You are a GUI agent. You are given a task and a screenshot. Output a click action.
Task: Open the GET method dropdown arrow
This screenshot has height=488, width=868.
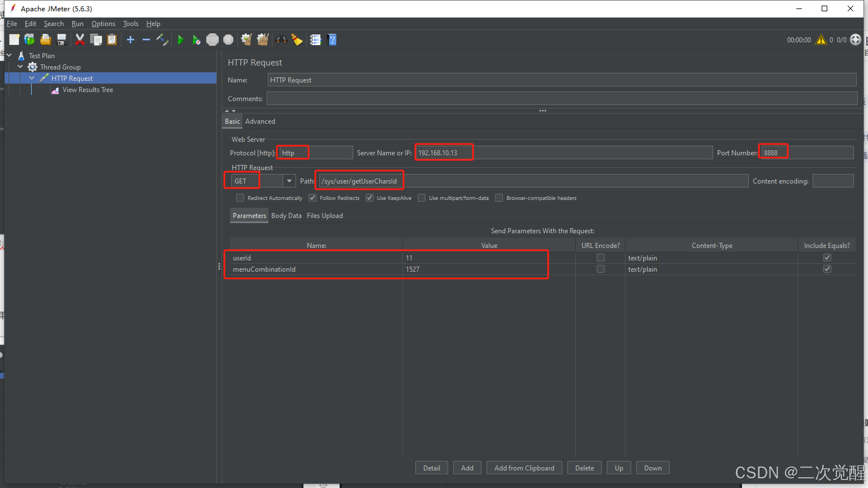point(289,181)
